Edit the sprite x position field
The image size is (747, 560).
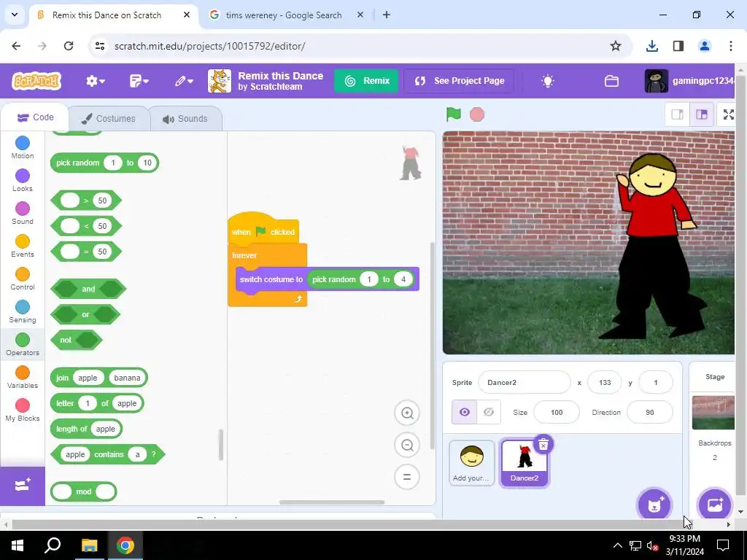(605, 382)
